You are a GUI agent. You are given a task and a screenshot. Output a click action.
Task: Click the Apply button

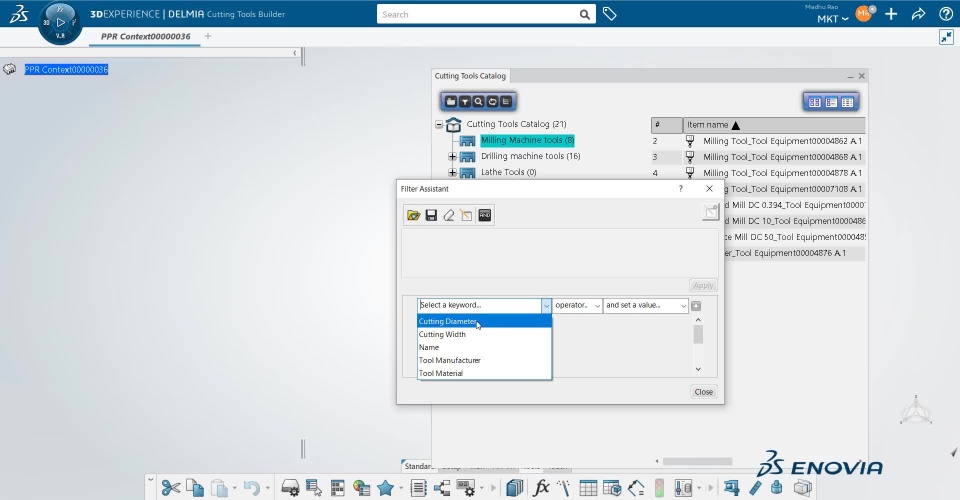tap(703, 285)
